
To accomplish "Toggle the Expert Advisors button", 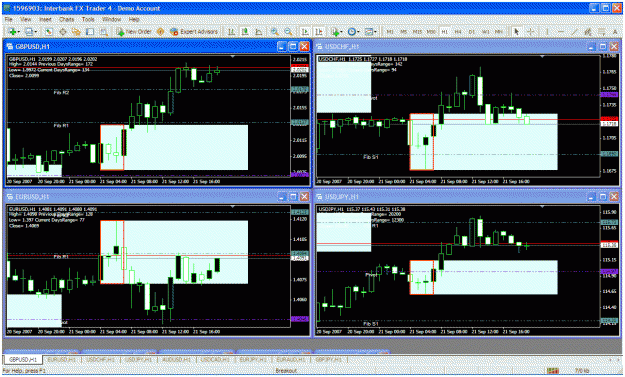I will click(194, 31).
